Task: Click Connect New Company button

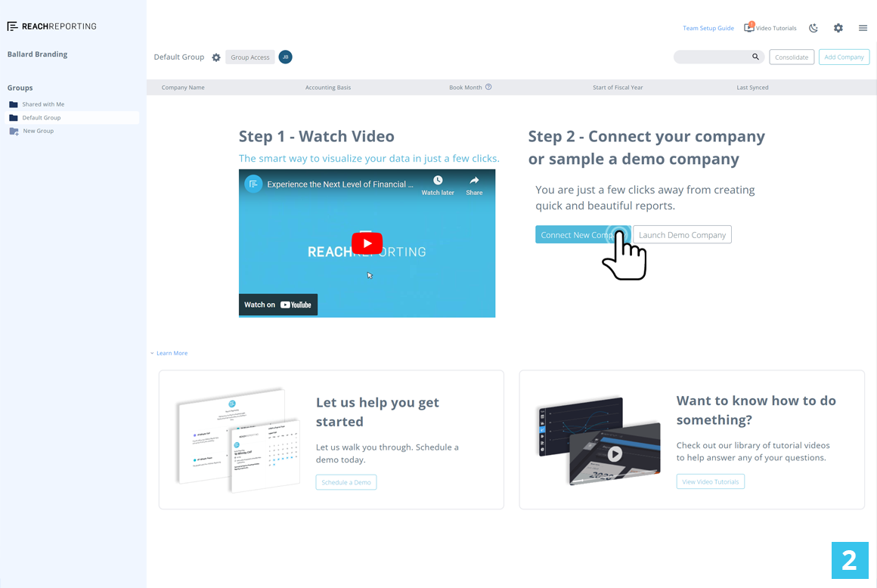Action: point(583,235)
